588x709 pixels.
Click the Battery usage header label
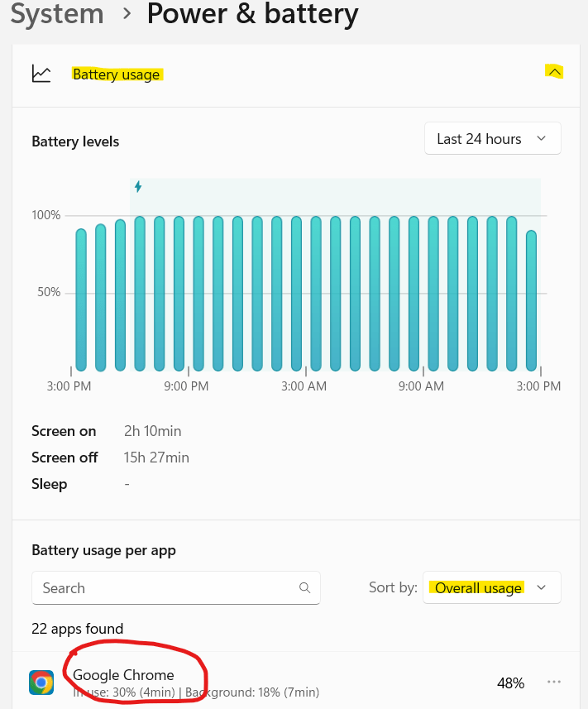tap(116, 74)
